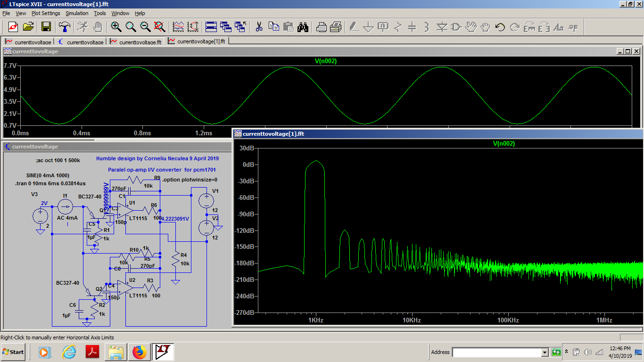Click the 1KHz axis label in FFT plot
Screen dimensions: 644x362
click(316, 320)
